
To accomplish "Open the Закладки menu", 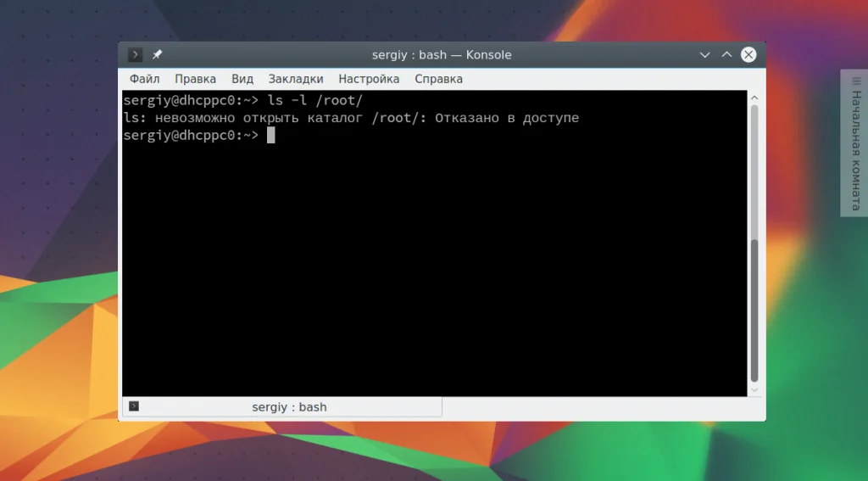I will [296, 79].
